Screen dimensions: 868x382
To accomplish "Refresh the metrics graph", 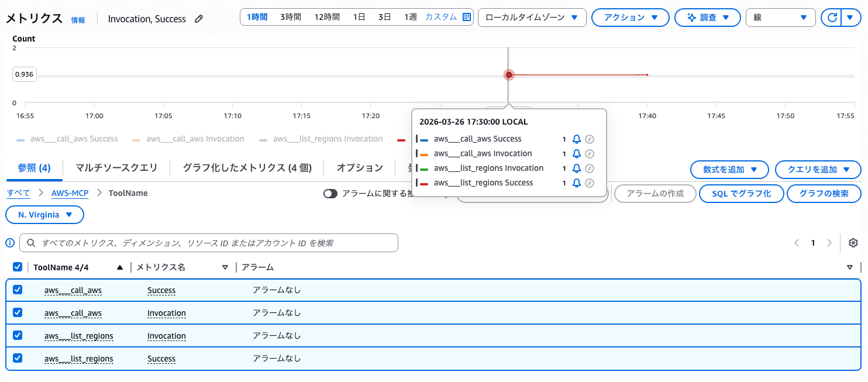I will click(831, 17).
